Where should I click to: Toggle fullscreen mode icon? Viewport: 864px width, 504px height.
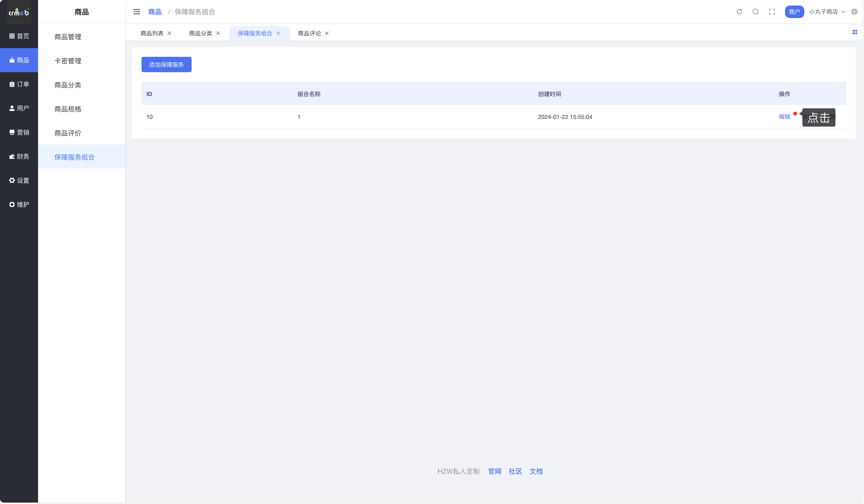coord(772,12)
